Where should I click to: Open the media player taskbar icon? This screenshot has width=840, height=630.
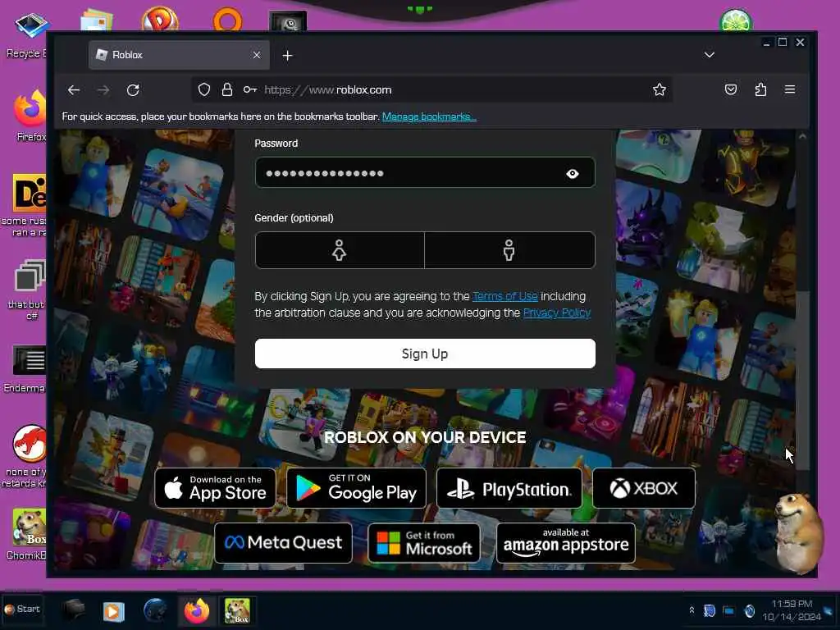(x=113, y=611)
